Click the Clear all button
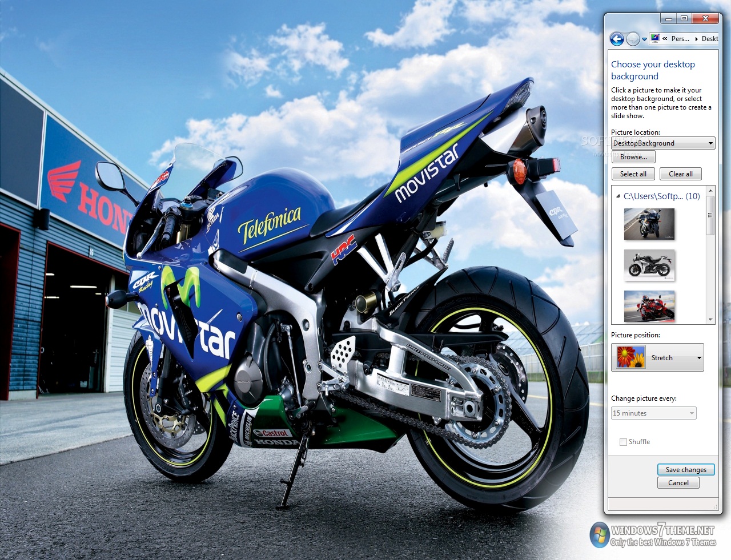Screen dimensions: 731x560 click(681, 174)
